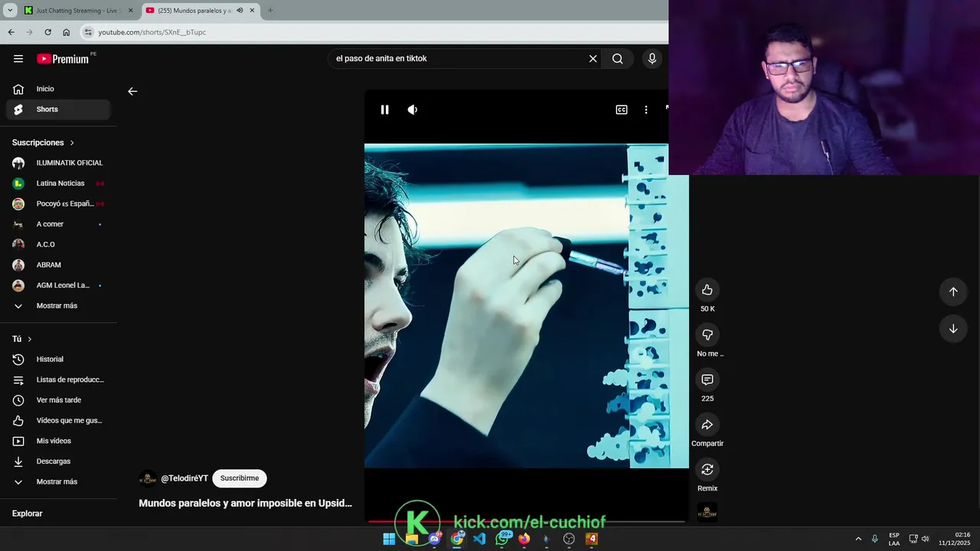980x551 pixels.
Task: Go back with the Shorts arrow
Action: point(132,91)
